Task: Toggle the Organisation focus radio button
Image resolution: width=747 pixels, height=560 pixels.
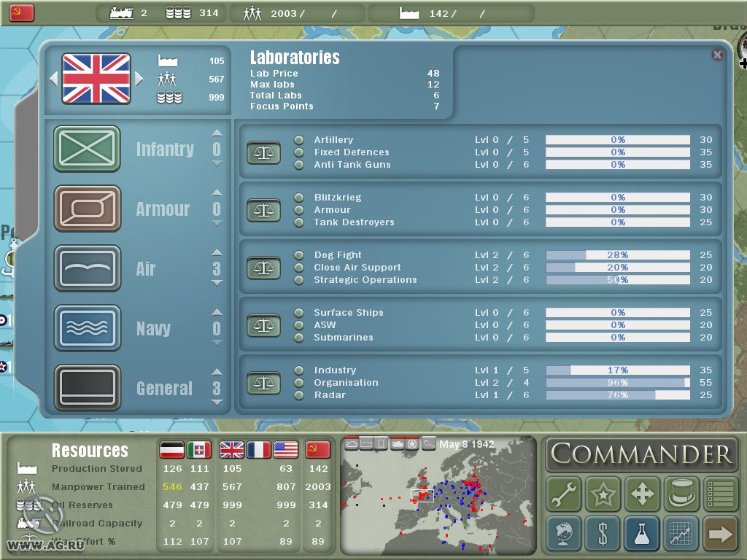Action: tap(298, 383)
